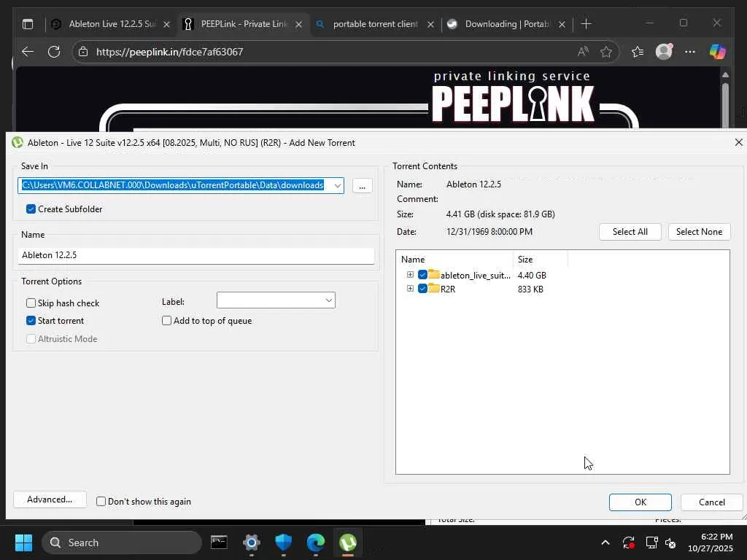The width and height of the screenshot is (747, 560).
Task: Open the network display tray icon
Action: pyautogui.click(x=651, y=542)
